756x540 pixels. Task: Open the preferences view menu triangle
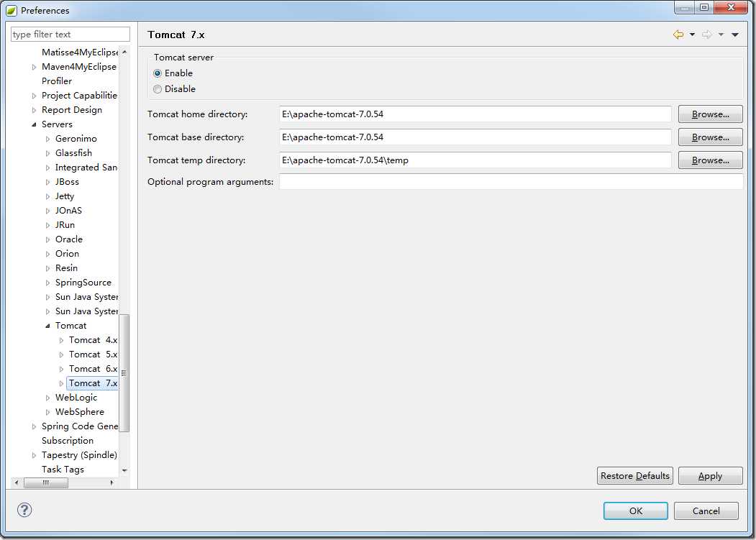pyautogui.click(x=735, y=35)
